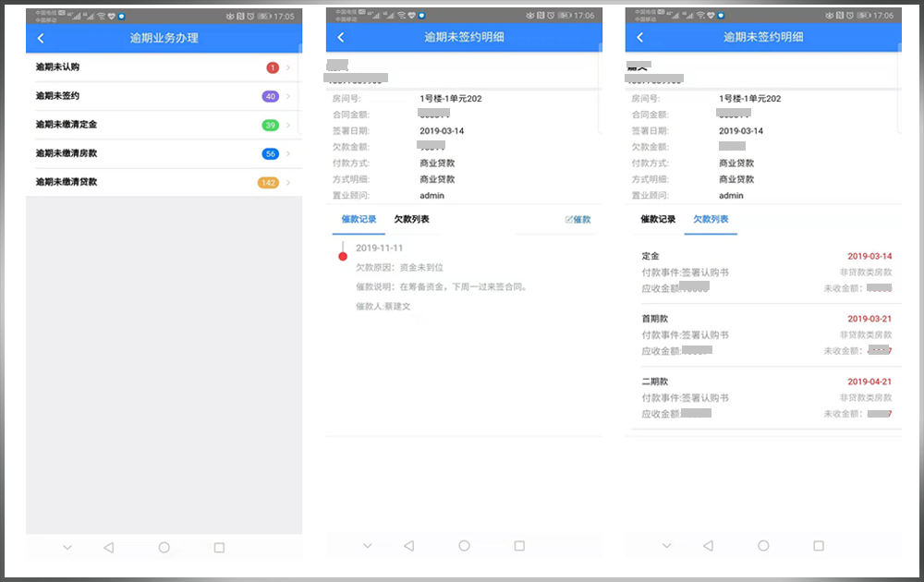Click the 催款 edit icon button

pos(577,220)
